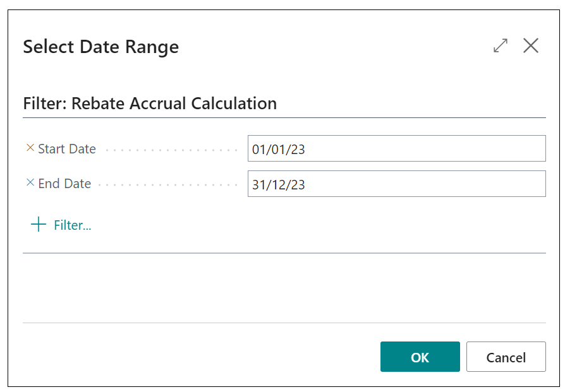
Task: Confirm the date range with OK
Action: (420, 357)
